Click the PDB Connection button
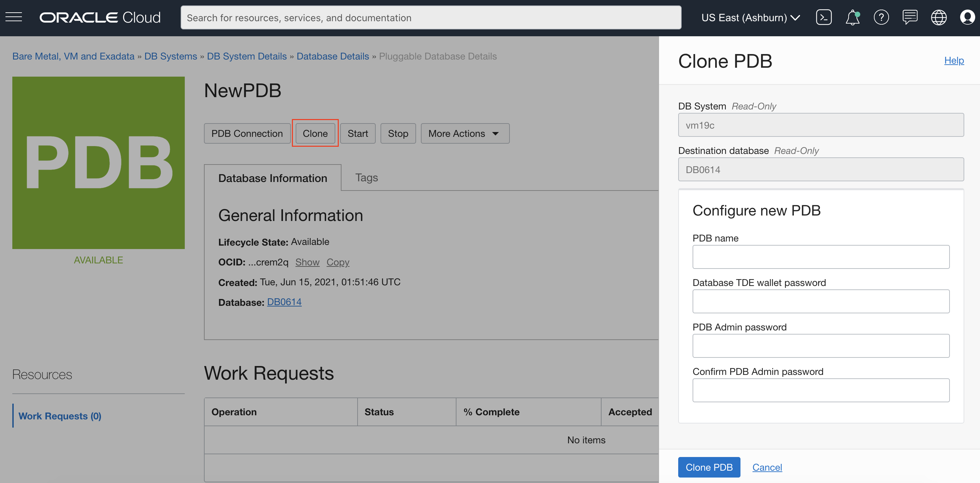 coord(247,133)
